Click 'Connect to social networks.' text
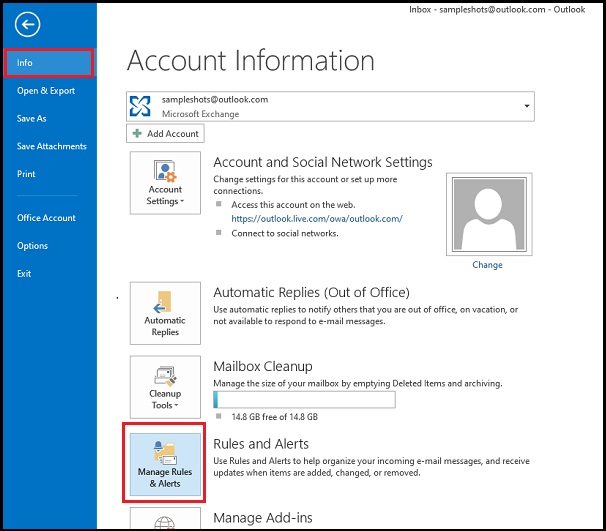 click(x=285, y=233)
